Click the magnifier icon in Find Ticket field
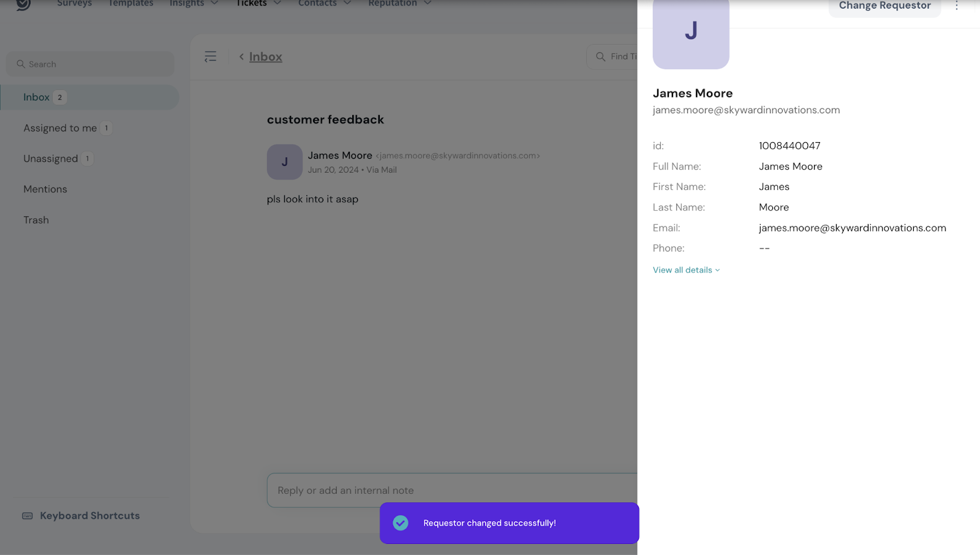 tap(600, 57)
